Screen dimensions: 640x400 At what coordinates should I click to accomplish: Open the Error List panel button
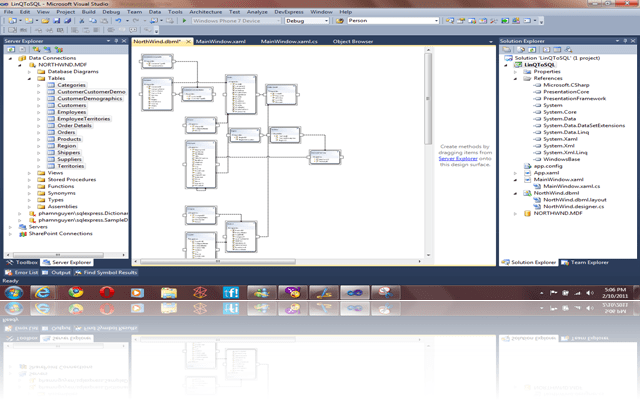pyautogui.click(x=25, y=272)
